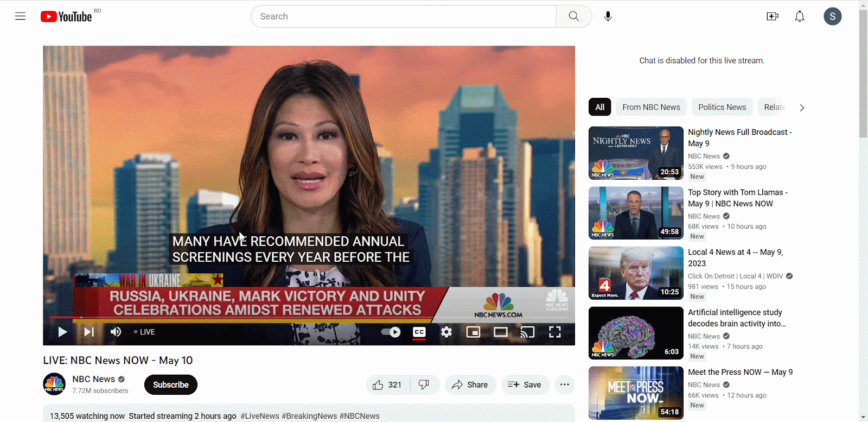The height and width of the screenshot is (422, 868).
Task: Open more actions ellipsis menu
Action: (565, 385)
